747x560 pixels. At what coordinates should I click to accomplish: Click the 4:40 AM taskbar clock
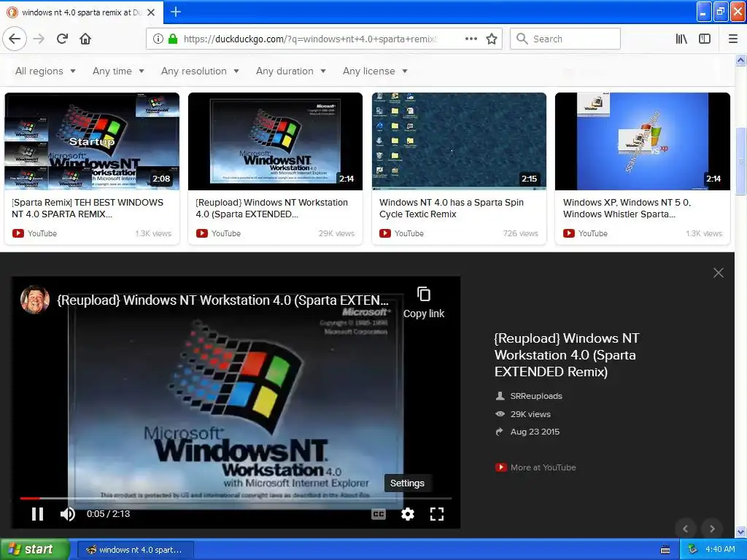pos(720,550)
